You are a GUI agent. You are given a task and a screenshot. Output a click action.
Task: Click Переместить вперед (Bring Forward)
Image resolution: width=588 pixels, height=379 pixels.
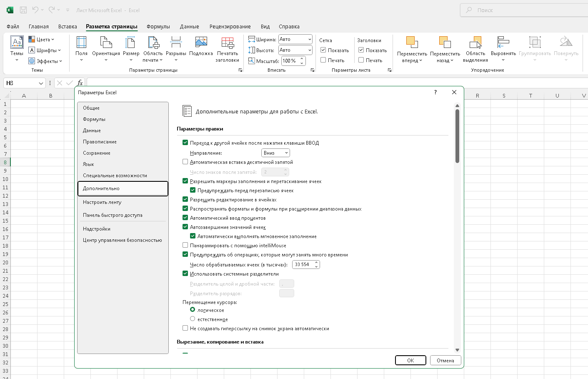click(x=412, y=49)
